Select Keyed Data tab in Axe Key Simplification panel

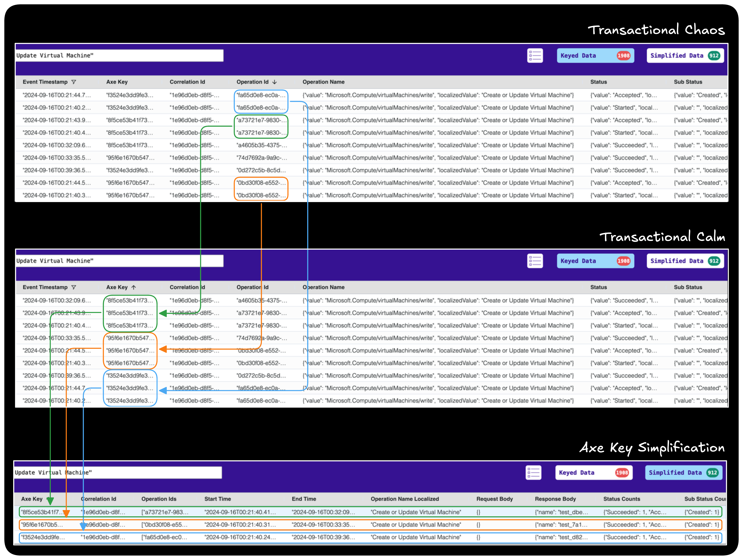[594, 473]
